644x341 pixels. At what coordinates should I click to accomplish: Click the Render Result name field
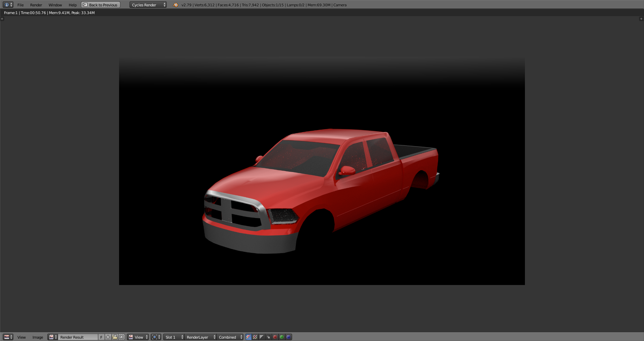pyautogui.click(x=78, y=337)
